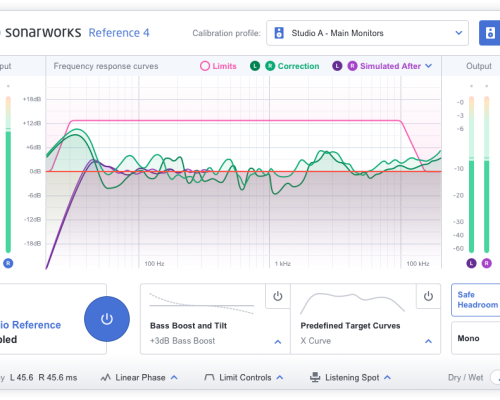Click the Simulated After label
This screenshot has width=500, height=400.
[x=390, y=66]
